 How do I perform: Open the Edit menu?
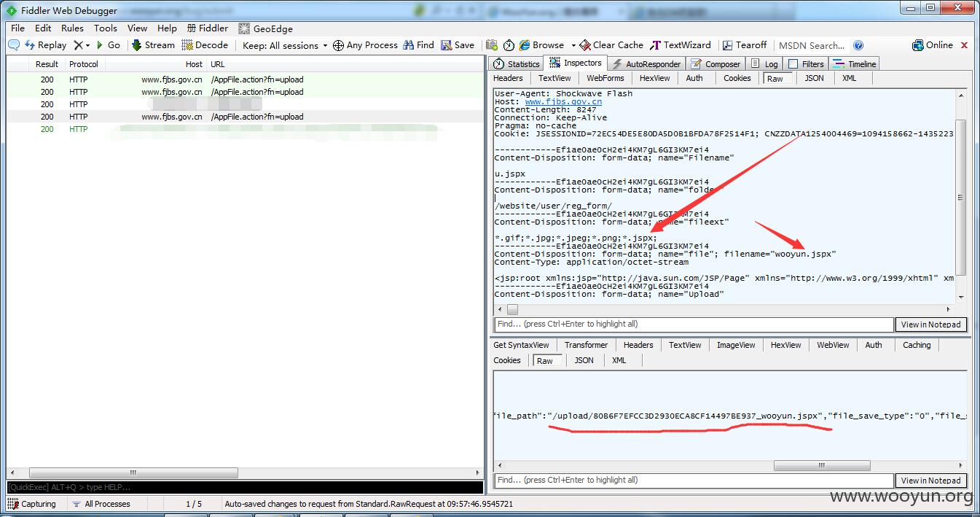(x=43, y=28)
